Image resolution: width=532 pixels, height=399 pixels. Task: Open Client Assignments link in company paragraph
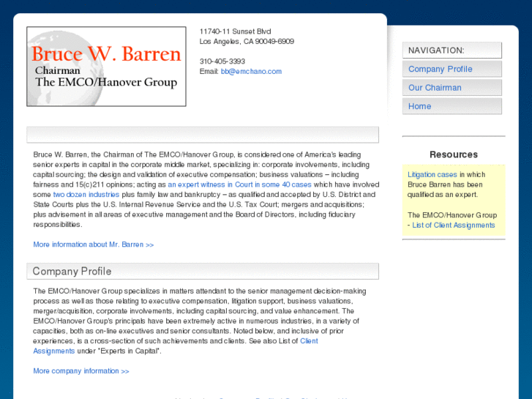pos(309,341)
